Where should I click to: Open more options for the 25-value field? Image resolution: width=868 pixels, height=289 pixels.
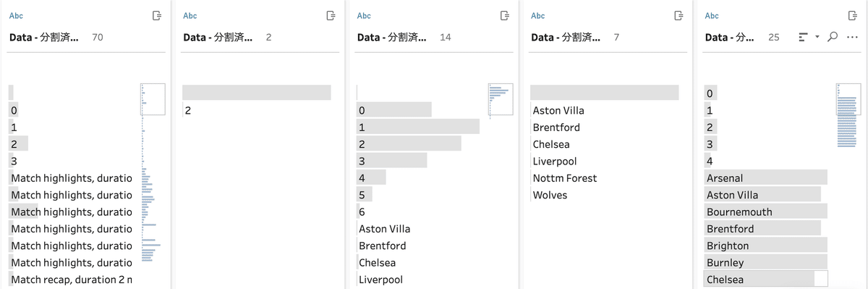pyautogui.click(x=851, y=37)
